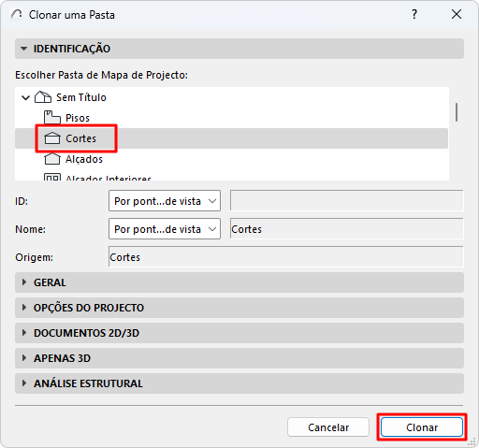Expand the OPÇÕES DO PROJECTO section
Image resolution: width=479 pixels, height=448 pixels.
239,308
